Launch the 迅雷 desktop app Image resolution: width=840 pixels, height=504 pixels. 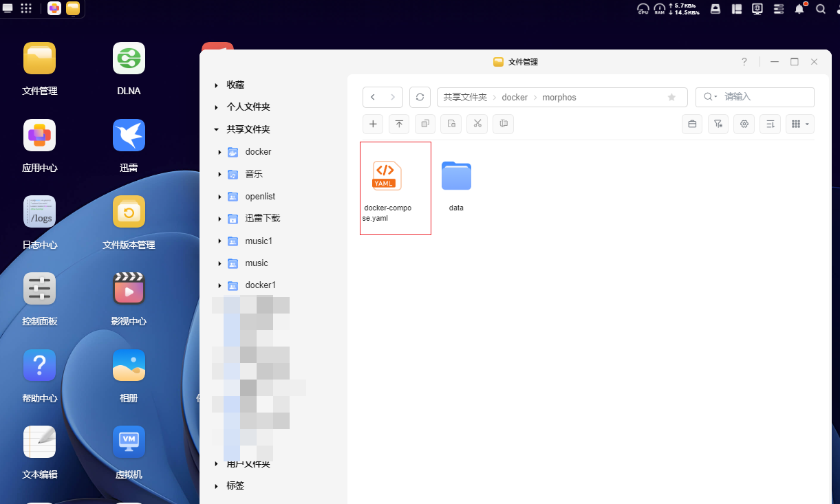pos(129,135)
